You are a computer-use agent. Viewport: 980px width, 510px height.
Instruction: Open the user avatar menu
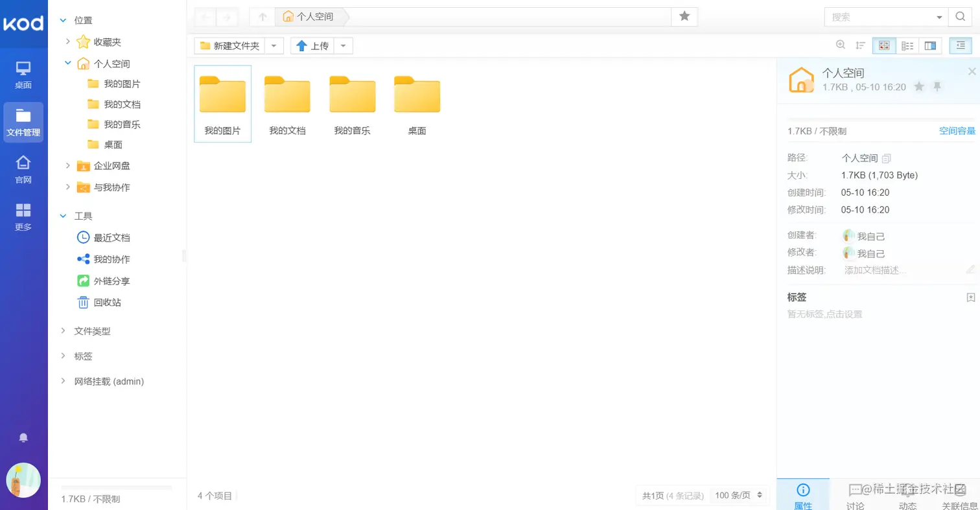[23, 480]
